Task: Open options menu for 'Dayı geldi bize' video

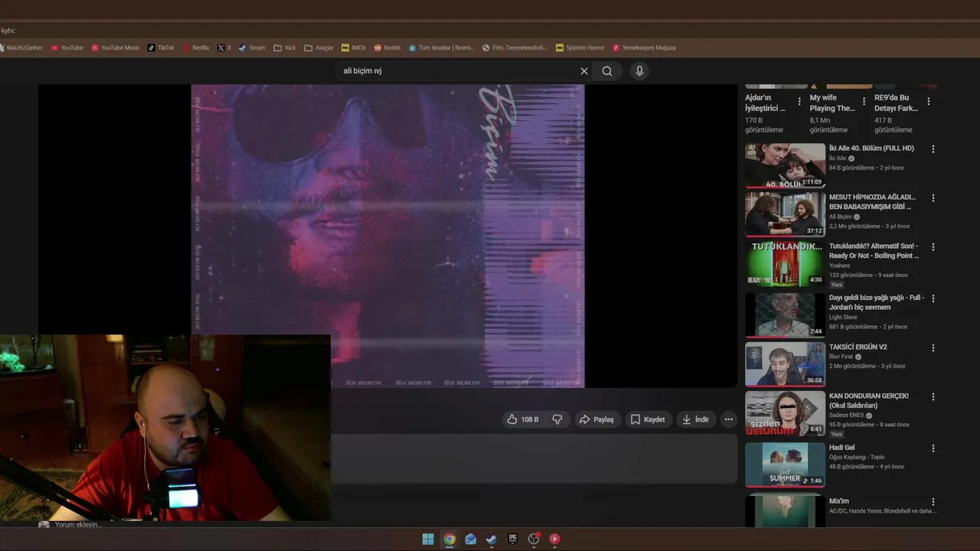Action: pos(933,298)
